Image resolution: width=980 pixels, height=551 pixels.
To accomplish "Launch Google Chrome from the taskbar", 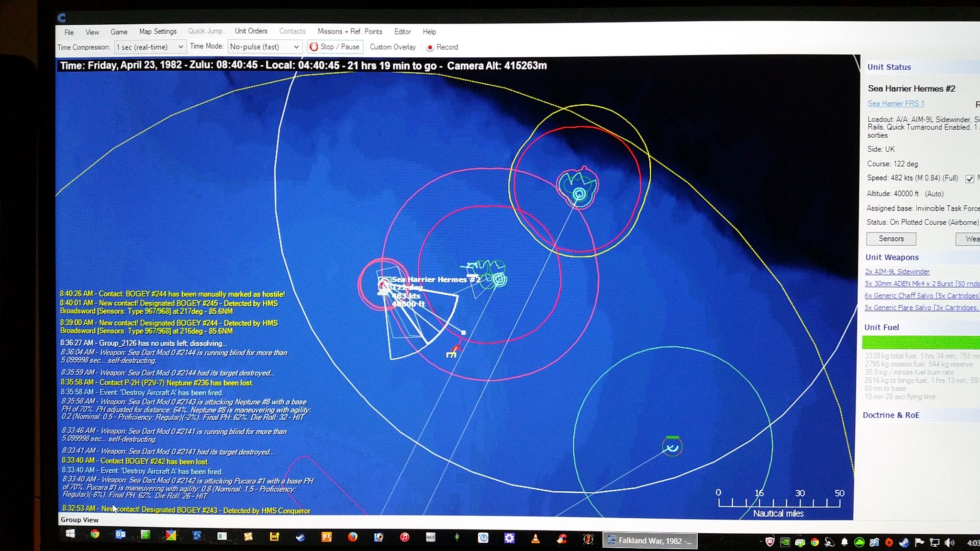I will coord(95,534).
